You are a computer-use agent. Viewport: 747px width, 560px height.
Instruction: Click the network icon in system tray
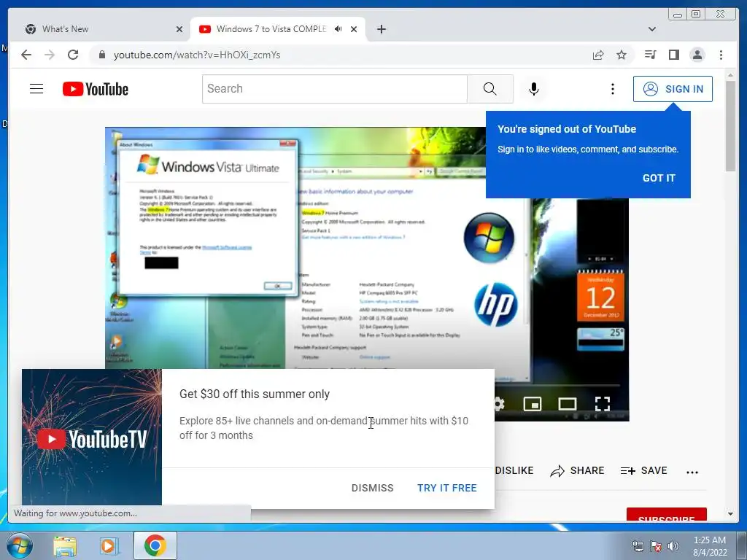(x=638, y=545)
